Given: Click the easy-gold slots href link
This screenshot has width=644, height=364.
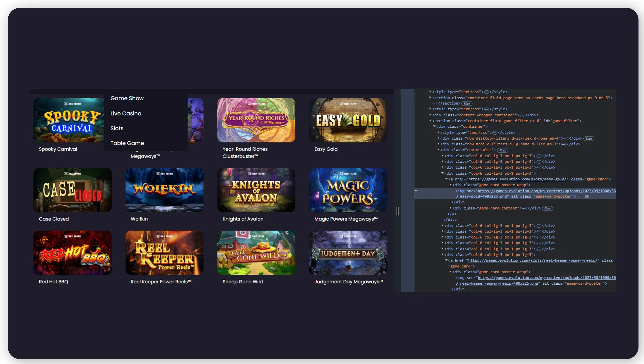Looking at the screenshot, I should tap(517, 179).
